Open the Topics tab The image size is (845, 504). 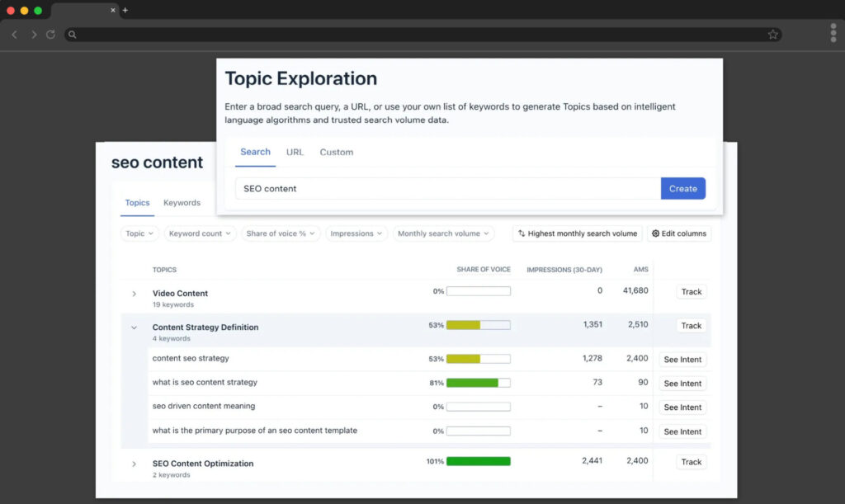tap(138, 203)
